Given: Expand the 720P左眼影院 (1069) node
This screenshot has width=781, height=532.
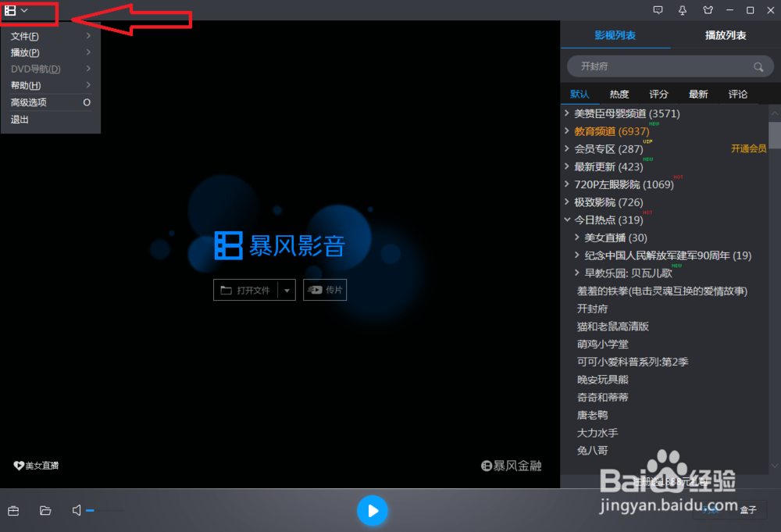Looking at the screenshot, I should [x=567, y=184].
